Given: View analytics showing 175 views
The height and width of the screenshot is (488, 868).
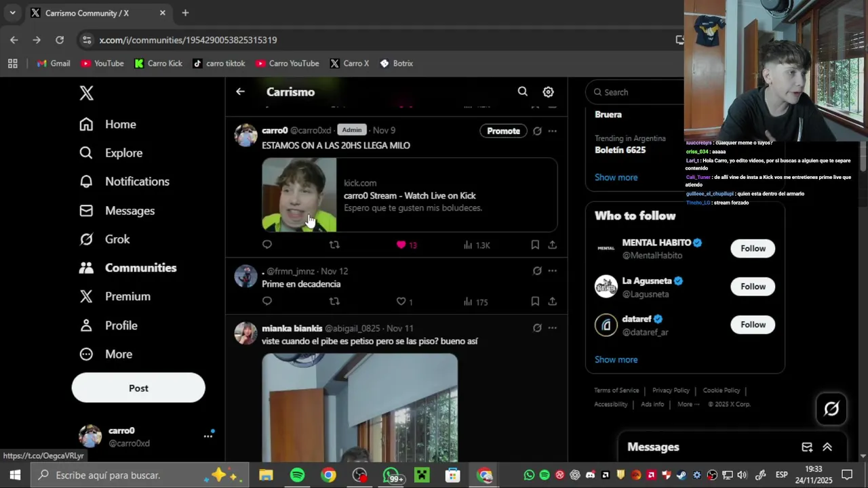Looking at the screenshot, I should (476, 302).
